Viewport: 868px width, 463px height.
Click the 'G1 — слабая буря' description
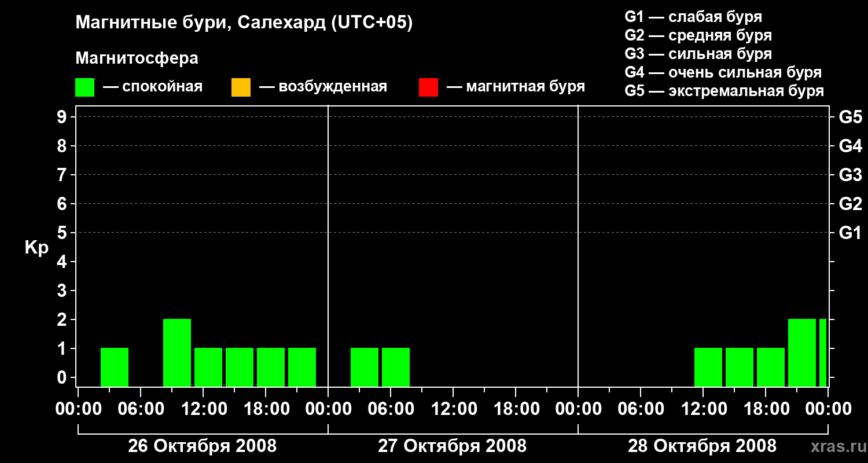coord(693,17)
